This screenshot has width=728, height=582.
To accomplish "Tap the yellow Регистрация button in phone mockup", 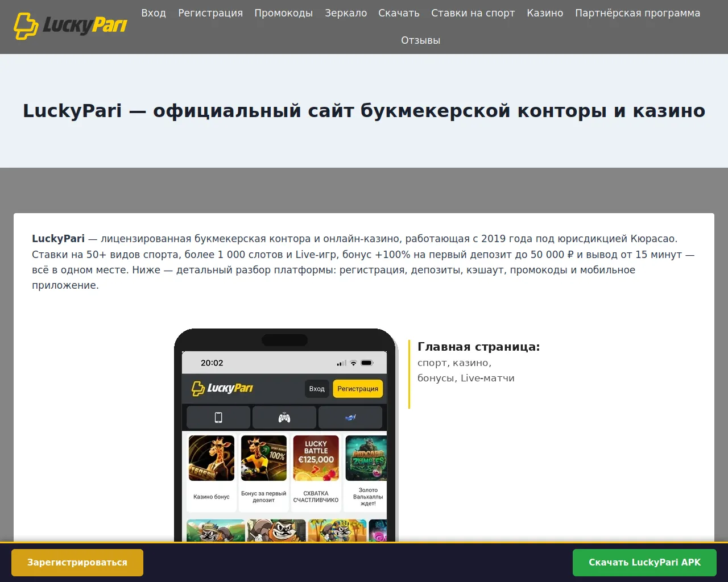I will click(358, 389).
